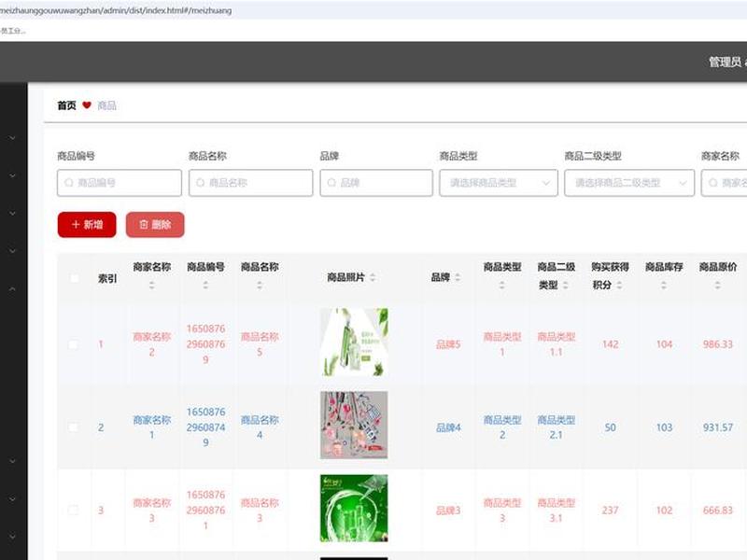The height and width of the screenshot is (560, 747).
Task: Open the green skincare photo in row 1
Action: (x=354, y=343)
